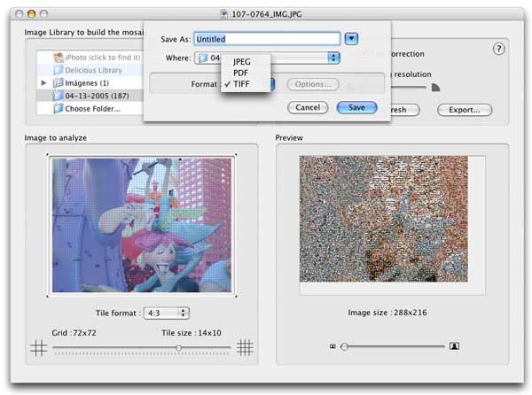Click the Save button
532x395 pixels.
[x=356, y=107]
